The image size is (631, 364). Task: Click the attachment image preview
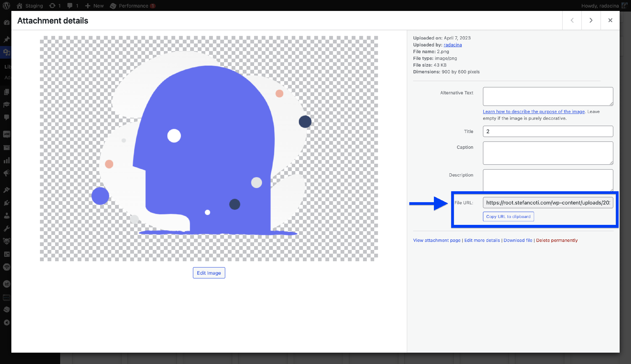pyautogui.click(x=209, y=149)
